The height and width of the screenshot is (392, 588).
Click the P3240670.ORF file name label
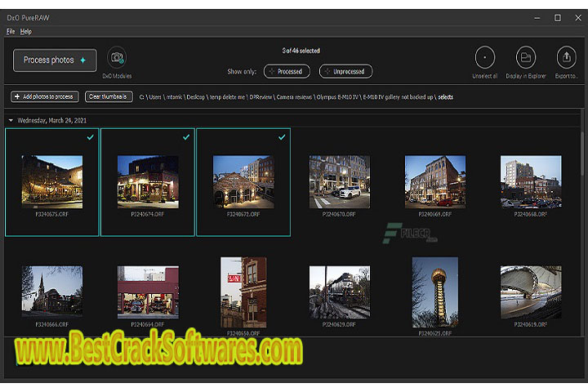tap(339, 214)
